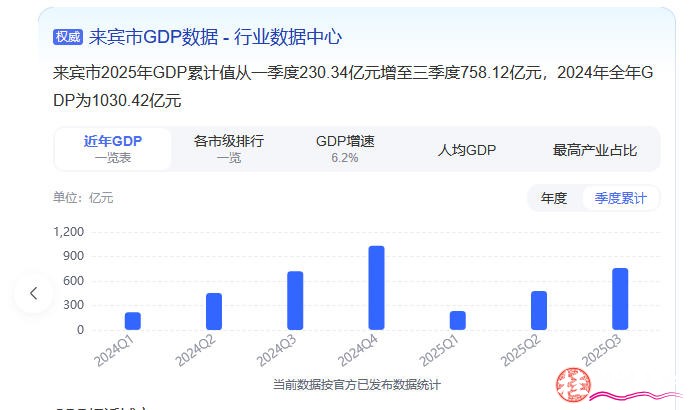Screen dimensions: 689x410
Task: Show the 最高产业占比 tab
Action: pyautogui.click(x=594, y=150)
